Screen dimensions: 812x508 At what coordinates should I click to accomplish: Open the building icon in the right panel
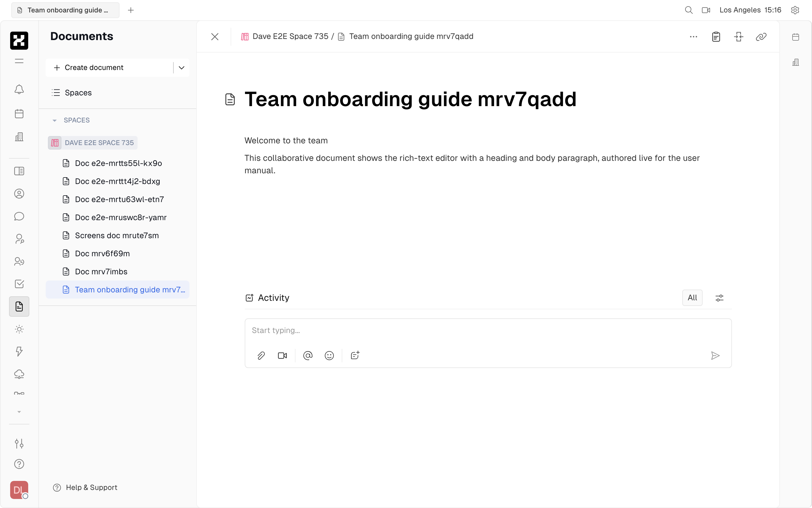(x=796, y=62)
